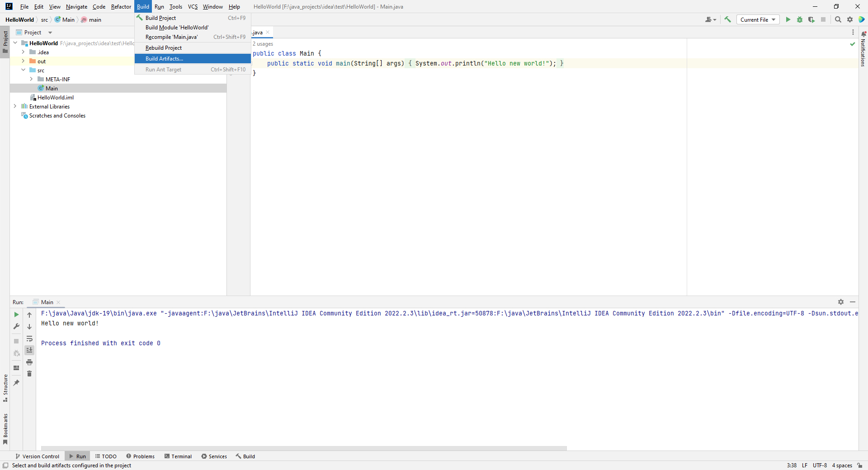The image size is (868, 470).
Task: Click the green checkmark inspection widget
Action: pos(853,44)
